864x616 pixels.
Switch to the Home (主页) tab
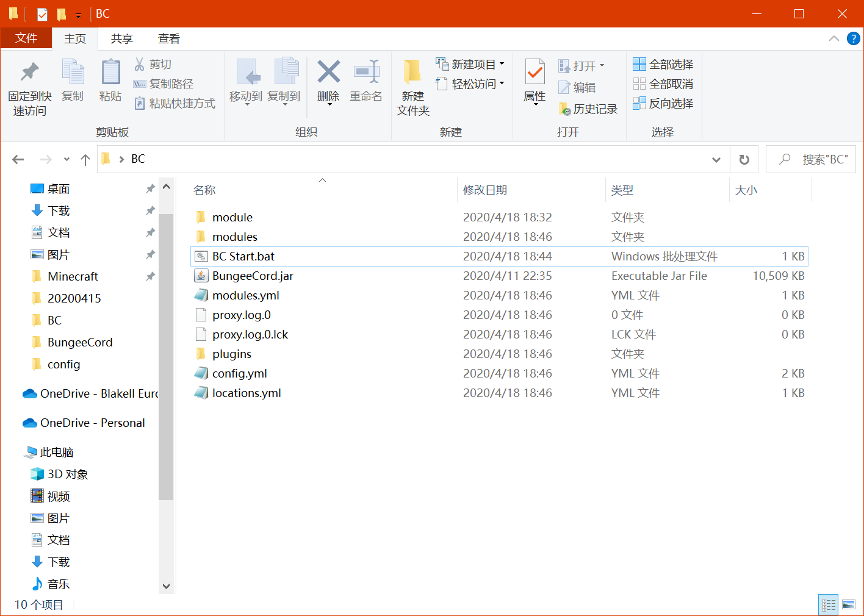[x=75, y=39]
